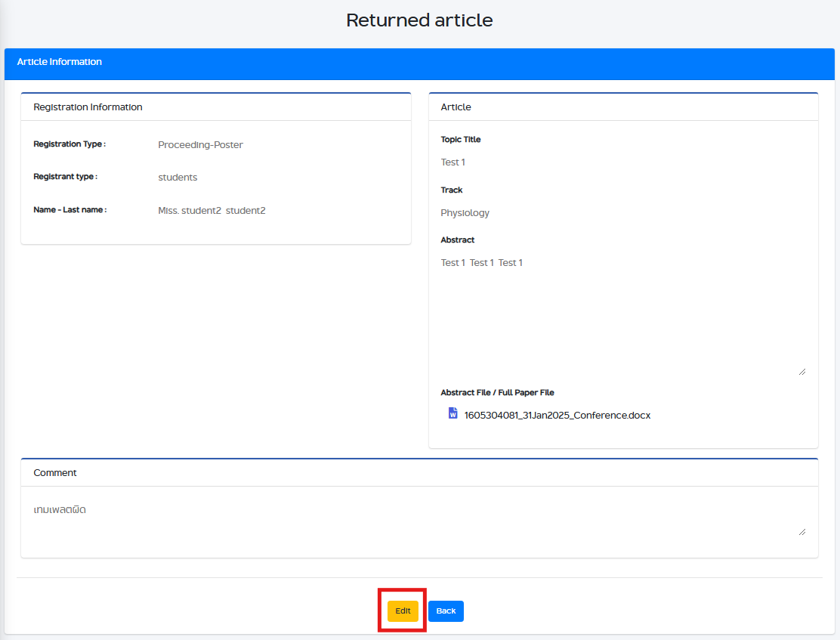Click the Topic Title value Test 1

click(x=453, y=162)
